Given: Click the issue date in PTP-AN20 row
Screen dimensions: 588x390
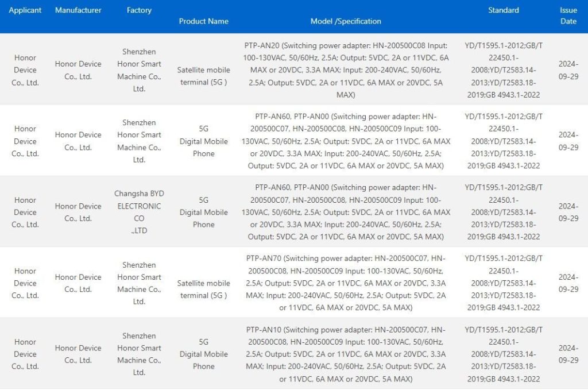Looking at the screenshot, I should click(568, 70).
